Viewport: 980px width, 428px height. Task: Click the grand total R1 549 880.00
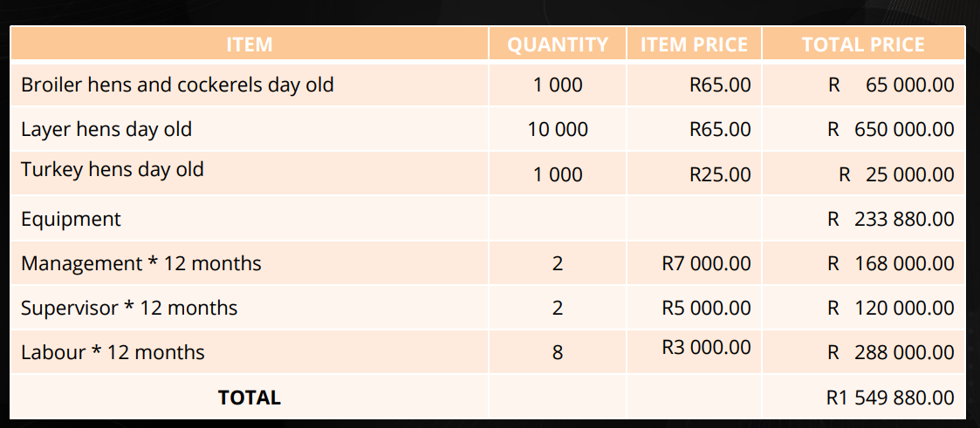890,397
